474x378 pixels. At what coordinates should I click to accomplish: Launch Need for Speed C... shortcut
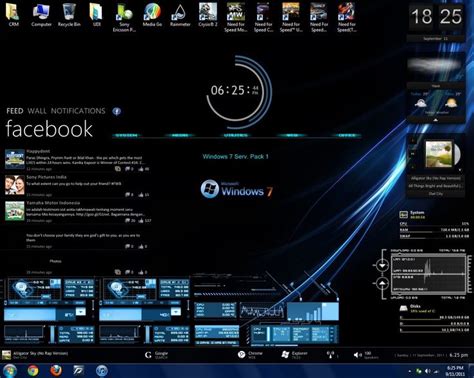[263, 17]
